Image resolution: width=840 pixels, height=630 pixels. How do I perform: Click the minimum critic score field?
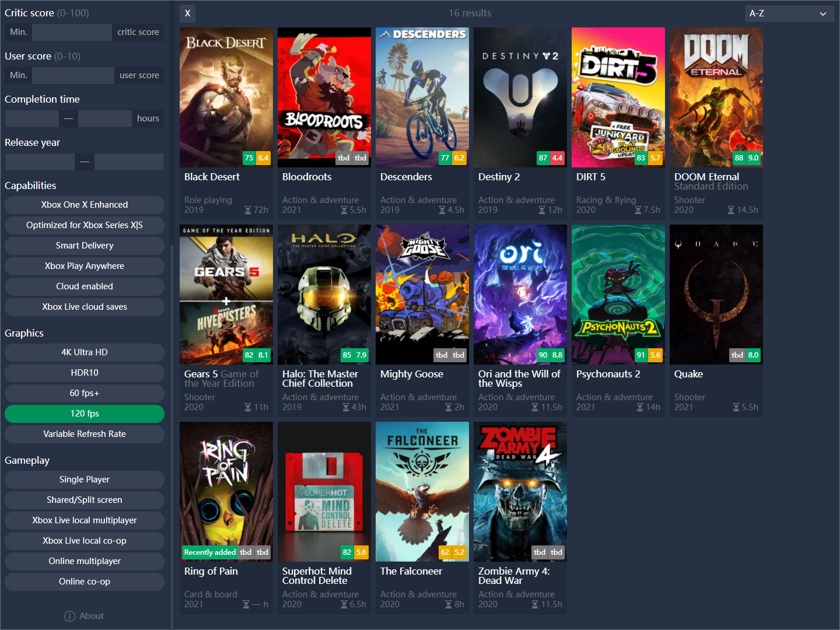[x=72, y=32]
